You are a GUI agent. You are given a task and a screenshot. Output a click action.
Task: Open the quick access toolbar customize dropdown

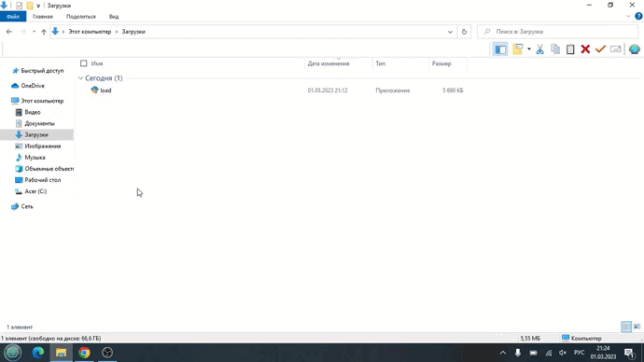[x=38, y=6]
